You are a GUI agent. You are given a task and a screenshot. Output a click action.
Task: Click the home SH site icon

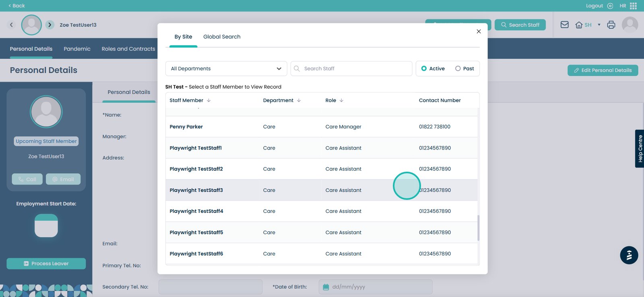579,25
